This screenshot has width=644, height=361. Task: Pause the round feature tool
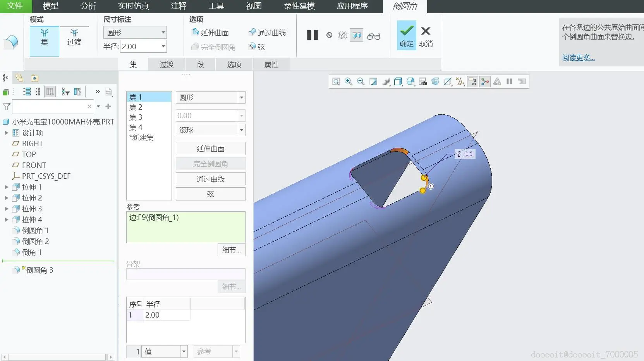(312, 35)
